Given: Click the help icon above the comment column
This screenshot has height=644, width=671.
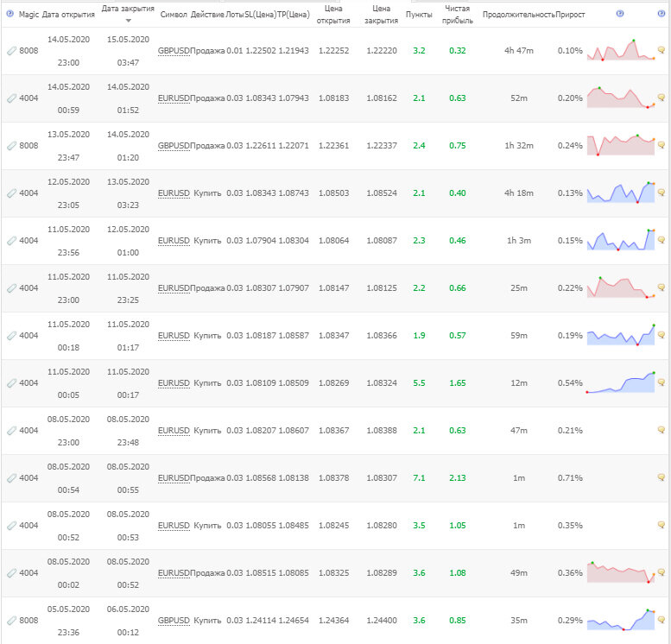Looking at the screenshot, I should click(x=662, y=14).
